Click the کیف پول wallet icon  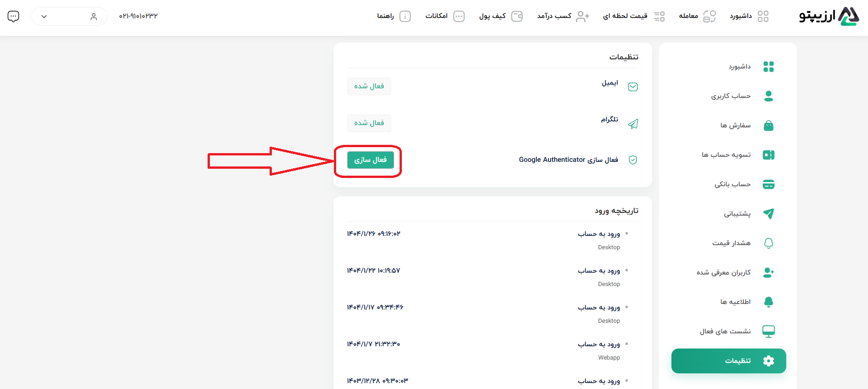coord(517,16)
